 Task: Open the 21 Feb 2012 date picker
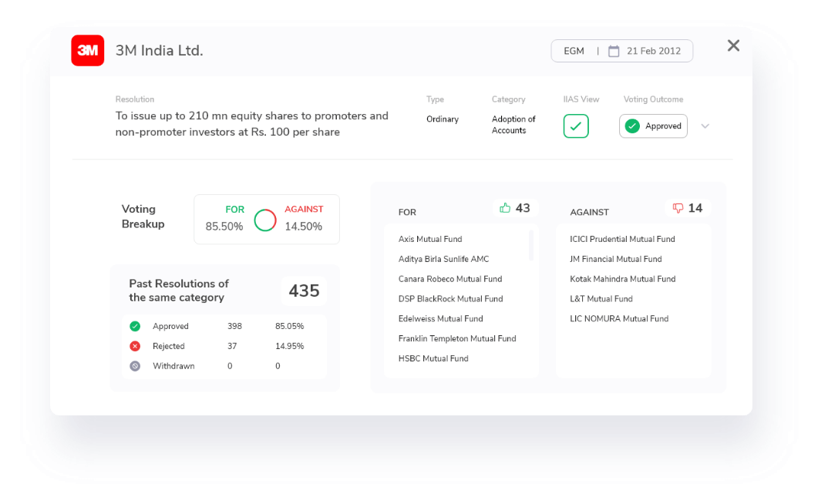click(x=653, y=52)
